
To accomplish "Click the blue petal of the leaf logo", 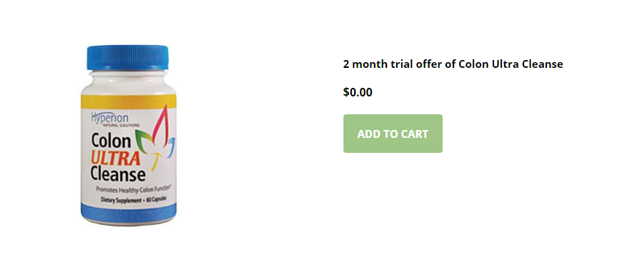I will pyautogui.click(x=171, y=145).
